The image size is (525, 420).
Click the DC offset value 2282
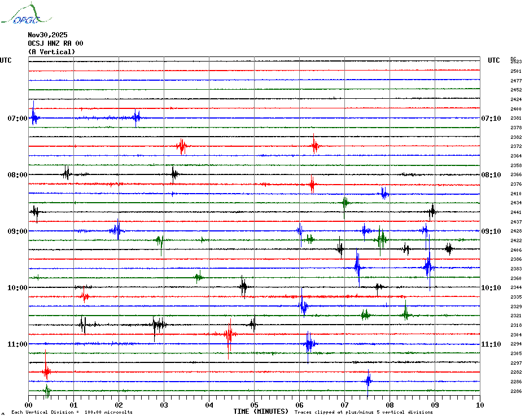(516, 372)
